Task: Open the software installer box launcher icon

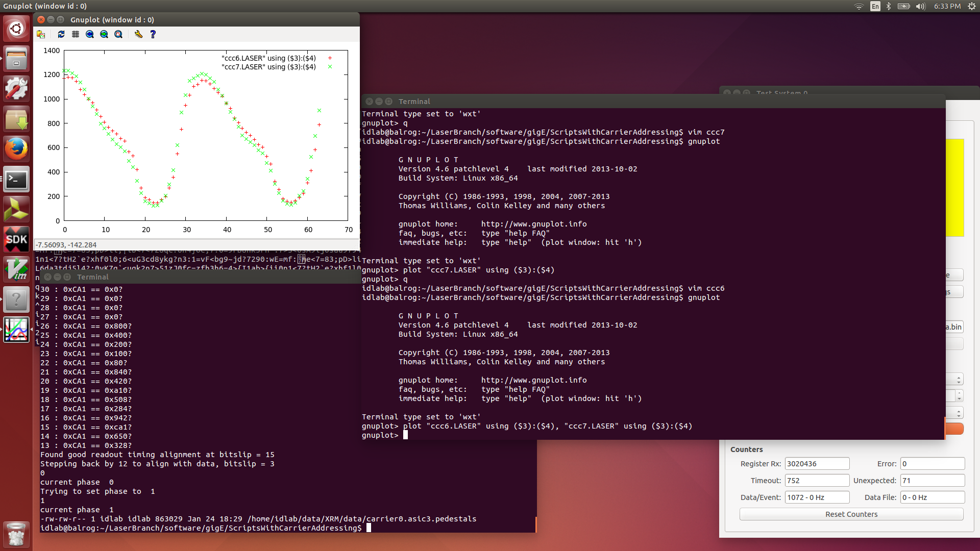Action: pos(16,119)
